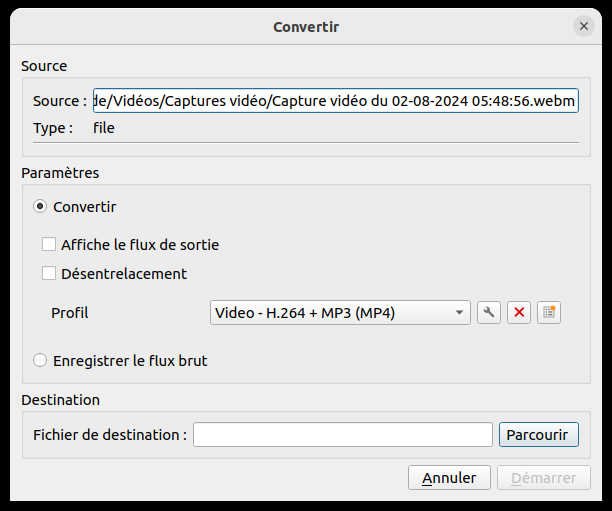Select the Convertir radio button

40,206
